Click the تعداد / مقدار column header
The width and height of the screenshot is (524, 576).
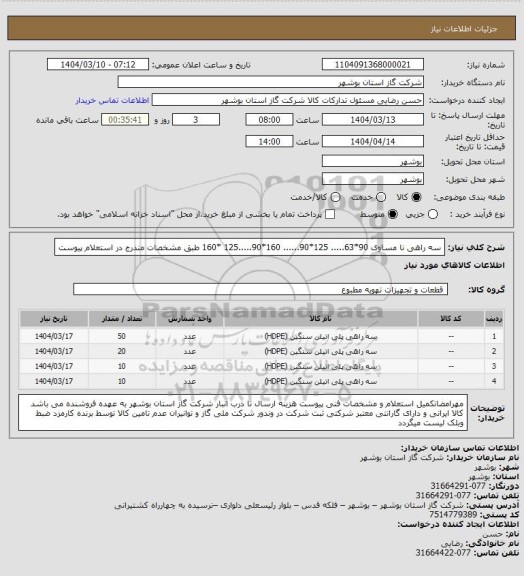[122, 319]
